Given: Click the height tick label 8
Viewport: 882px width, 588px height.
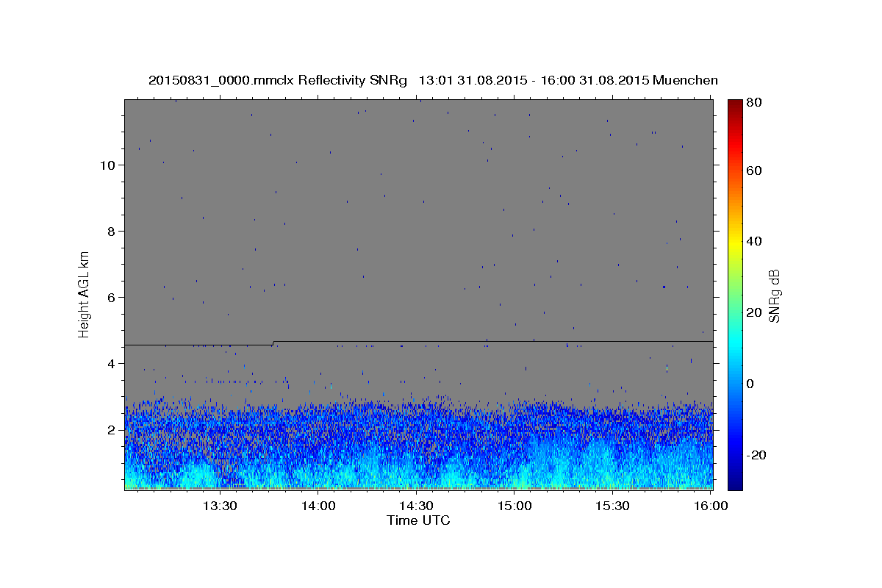Looking at the screenshot, I should [110, 232].
